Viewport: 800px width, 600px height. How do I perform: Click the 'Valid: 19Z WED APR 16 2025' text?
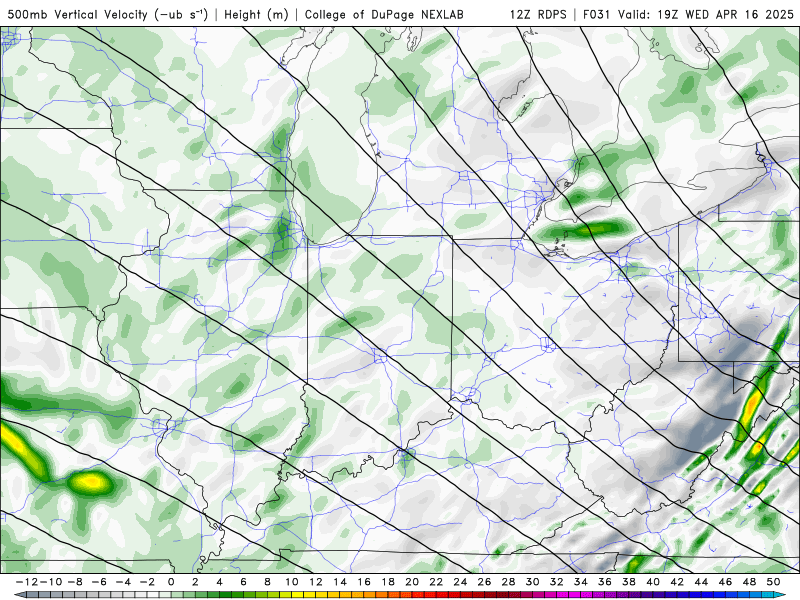coord(706,14)
